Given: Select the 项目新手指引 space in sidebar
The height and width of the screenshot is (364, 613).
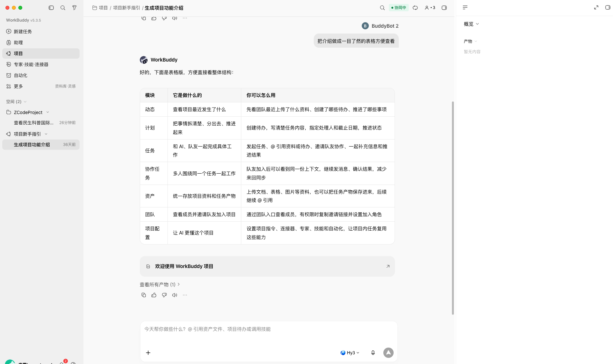Looking at the screenshot, I should click(x=27, y=134).
